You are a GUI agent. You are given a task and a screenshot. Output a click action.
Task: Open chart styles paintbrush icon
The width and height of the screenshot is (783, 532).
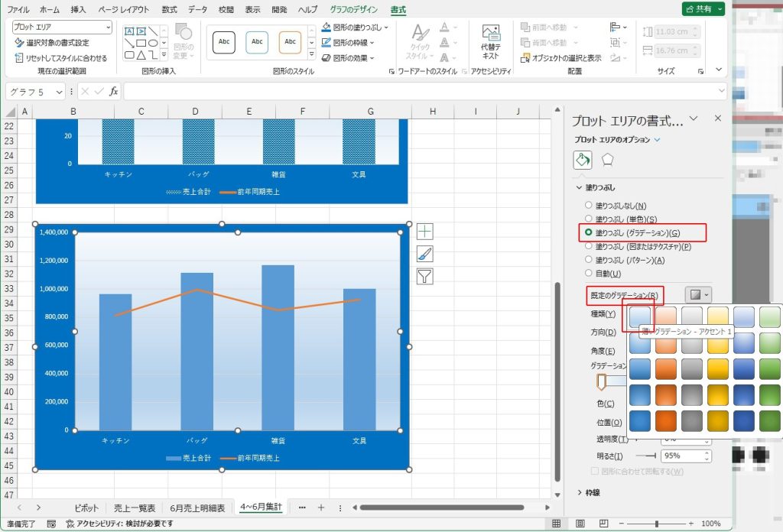[424, 254]
